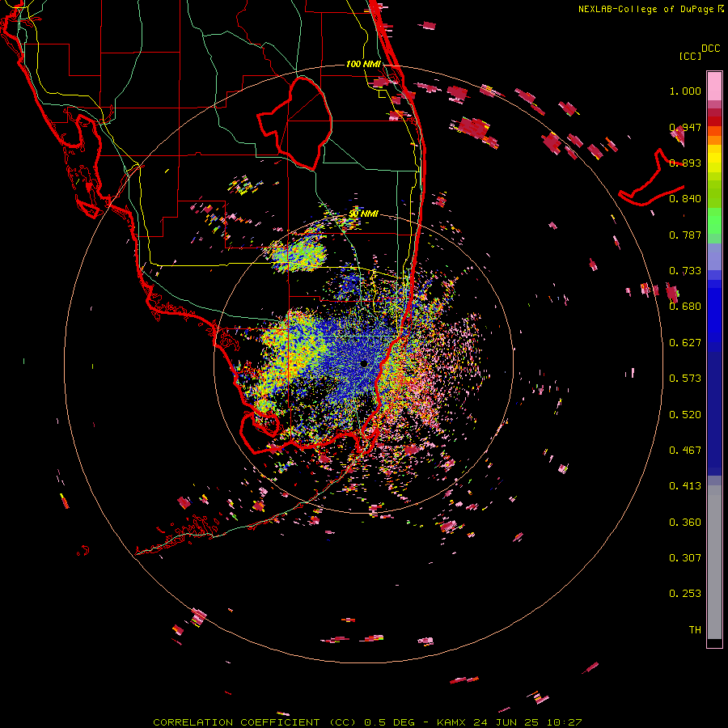Image resolution: width=728 pixels, height=728 pixels.
Task: Click the 0.733 scale value
Action: [685, 271]
